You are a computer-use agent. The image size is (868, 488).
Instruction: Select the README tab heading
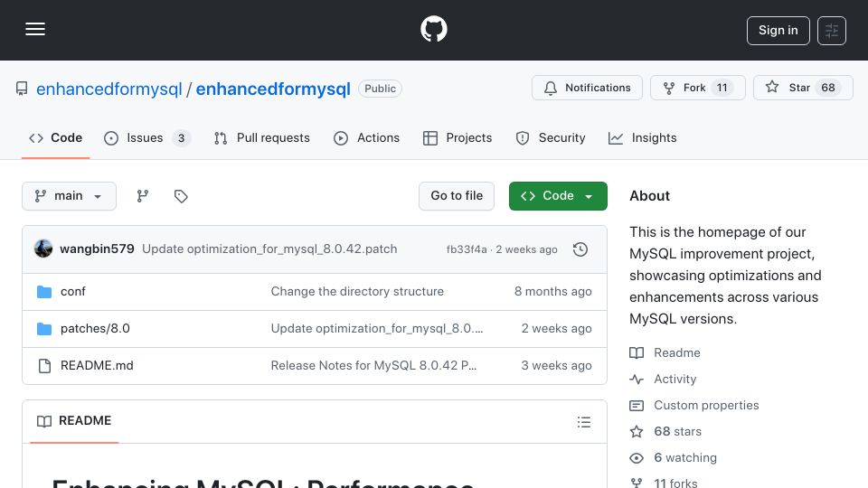(x=74, y=421)
